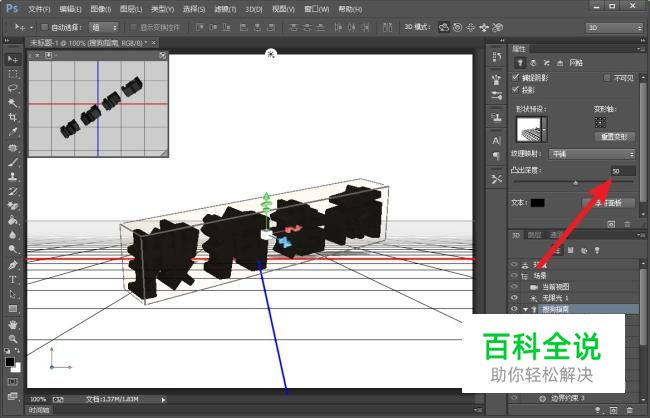Screen dimensions: 650x418
Task: Open the Properties panel flyout menu
Action: (639, 49)
